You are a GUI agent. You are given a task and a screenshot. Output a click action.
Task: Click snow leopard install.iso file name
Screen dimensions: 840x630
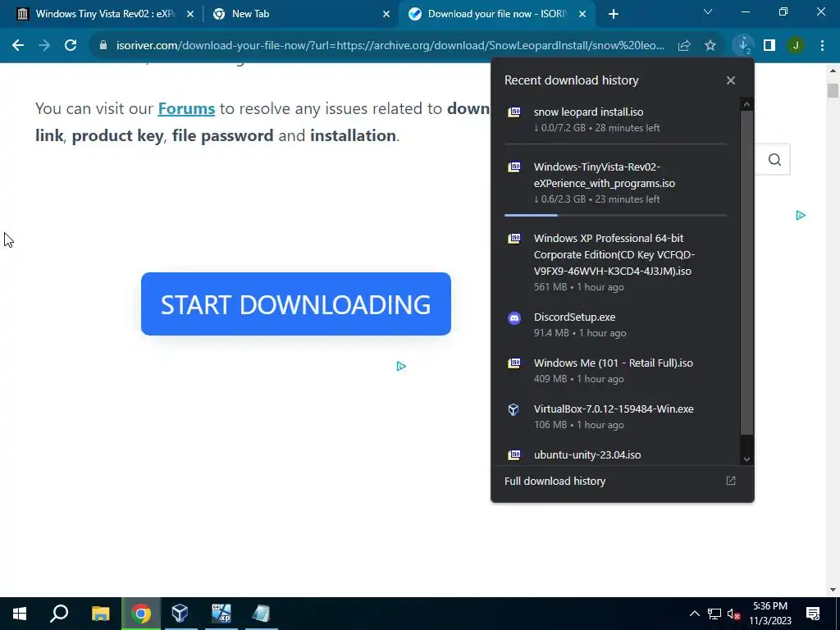click(588, 112)
